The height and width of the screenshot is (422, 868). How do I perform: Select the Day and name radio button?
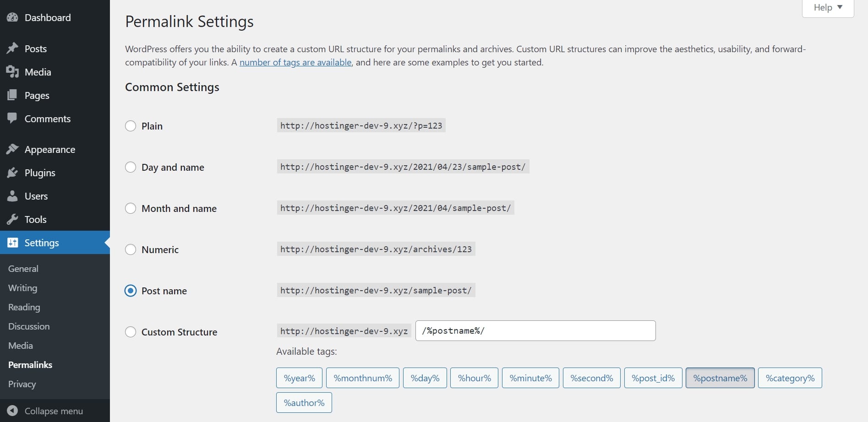(x=131, y=167)
